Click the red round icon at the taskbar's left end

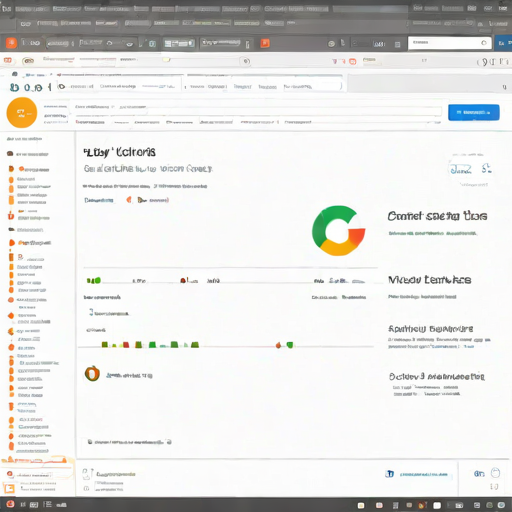(x=10, y=504)
